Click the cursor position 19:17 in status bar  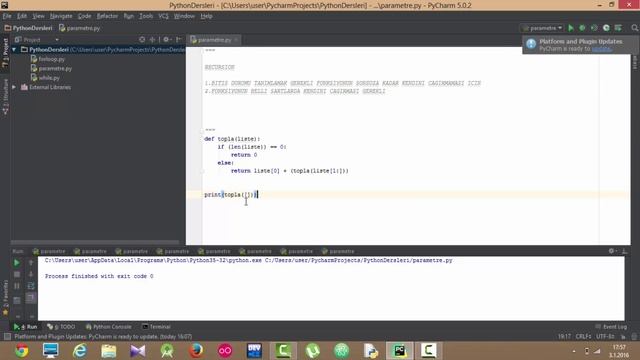tap(564, 337)
